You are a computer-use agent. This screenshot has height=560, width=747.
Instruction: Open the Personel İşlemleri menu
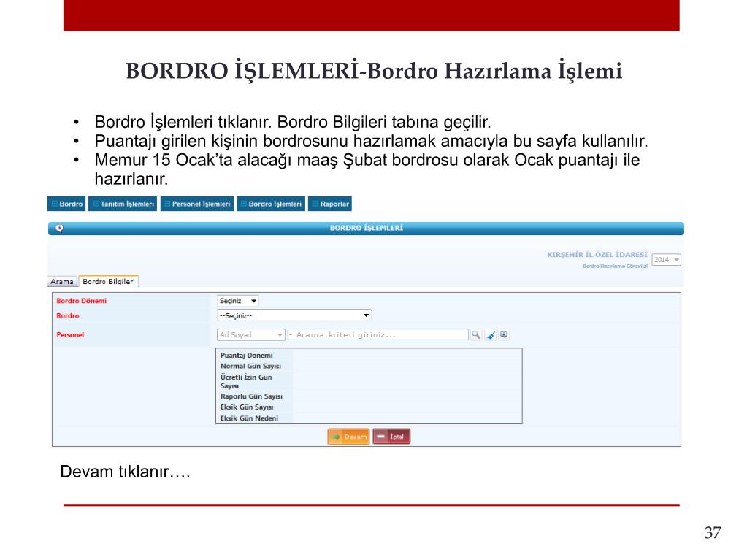tap(197, 204)
